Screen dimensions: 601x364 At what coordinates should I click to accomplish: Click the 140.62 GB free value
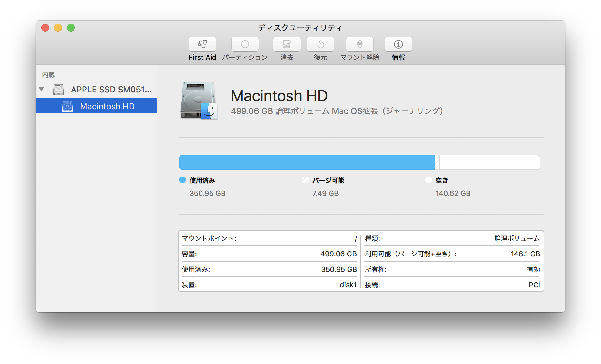(453, 193)
